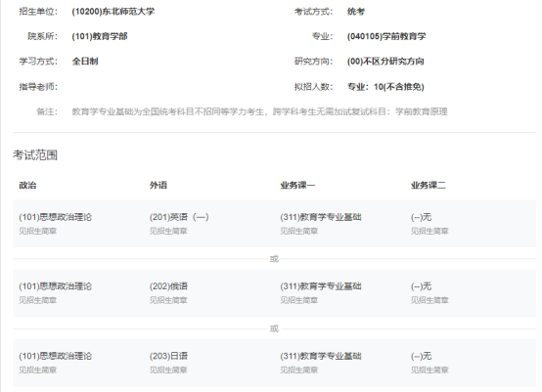This screenshot has width=542, height=392.
Task: Click the 业务课一 column header
Action: click(x=297, y=185)
